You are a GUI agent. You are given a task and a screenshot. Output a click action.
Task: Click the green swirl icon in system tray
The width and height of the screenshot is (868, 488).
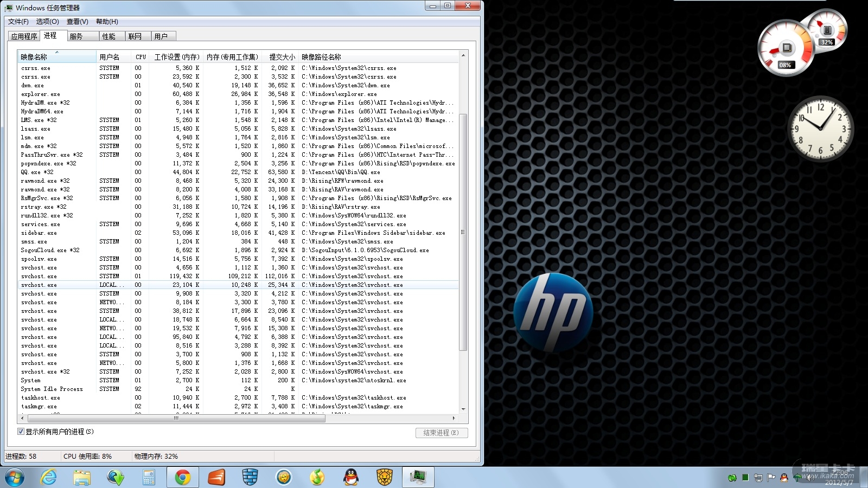click(732, 478)
